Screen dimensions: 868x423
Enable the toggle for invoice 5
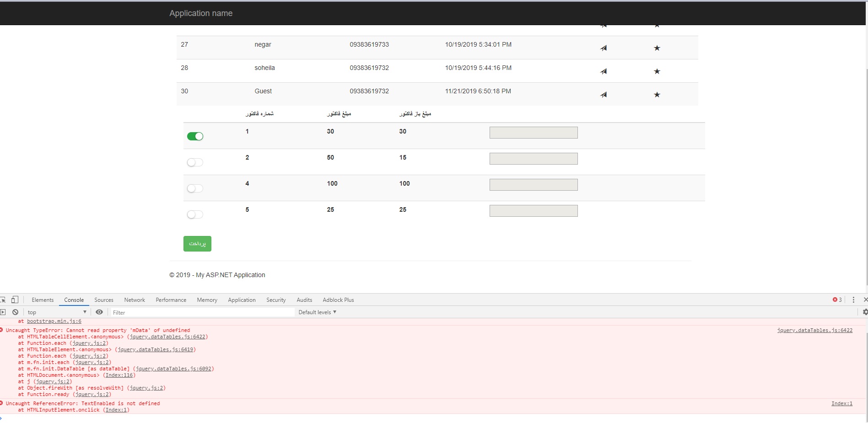(x=195, y=214)
